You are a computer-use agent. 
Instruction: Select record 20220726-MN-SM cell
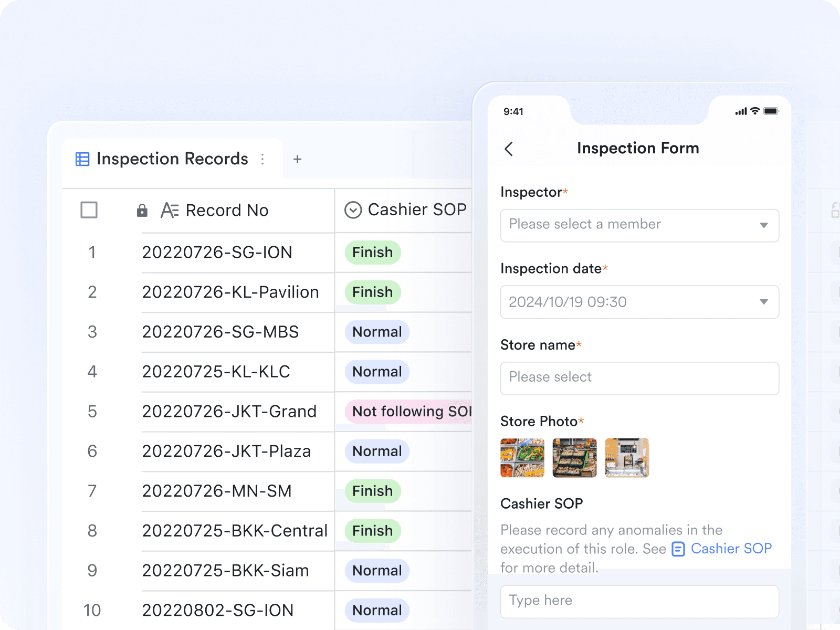(x=237, y=491)
